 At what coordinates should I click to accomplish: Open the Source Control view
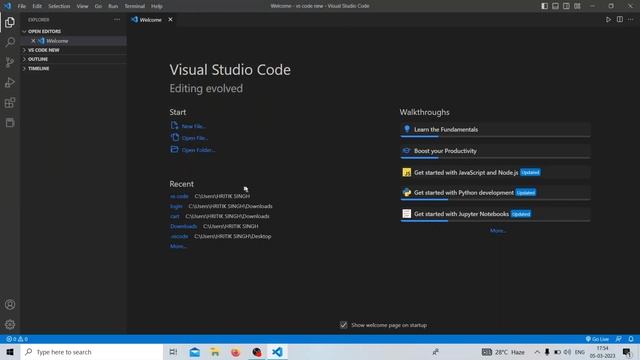pos(10,62)
